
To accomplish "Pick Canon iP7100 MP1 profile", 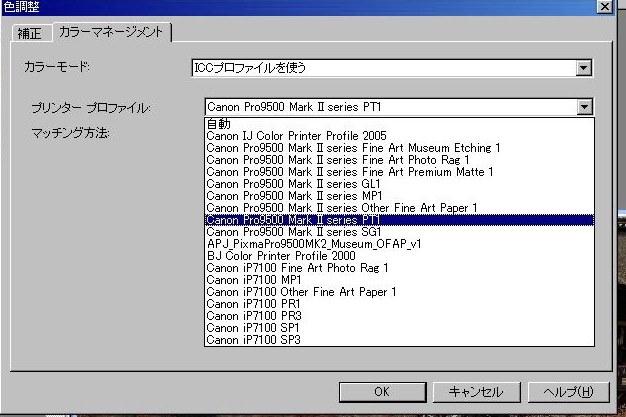I will (x=399, y=280).
